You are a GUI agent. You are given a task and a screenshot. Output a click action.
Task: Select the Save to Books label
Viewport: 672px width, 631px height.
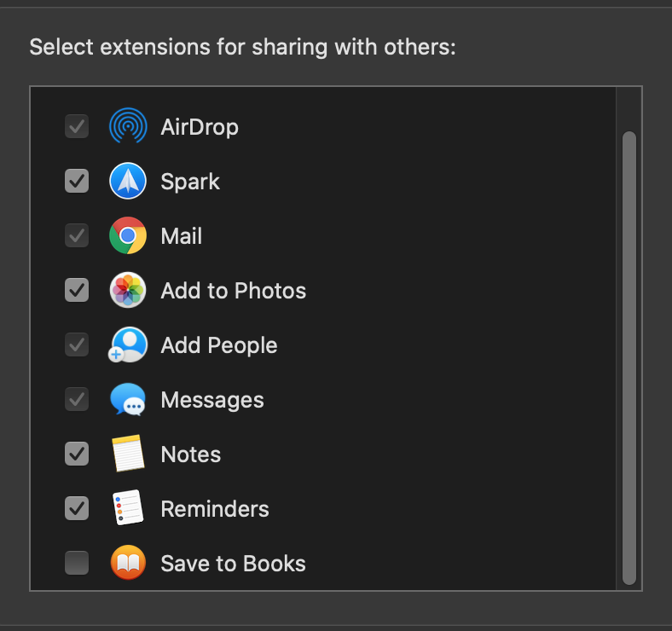(x=233, y=564)
